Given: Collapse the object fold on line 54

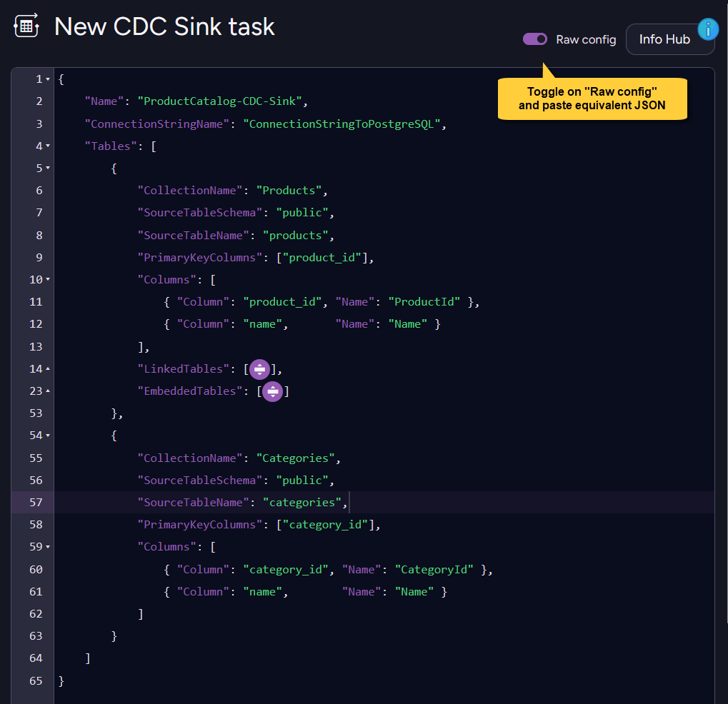Looking at the screenshot, I should [48, 436].
